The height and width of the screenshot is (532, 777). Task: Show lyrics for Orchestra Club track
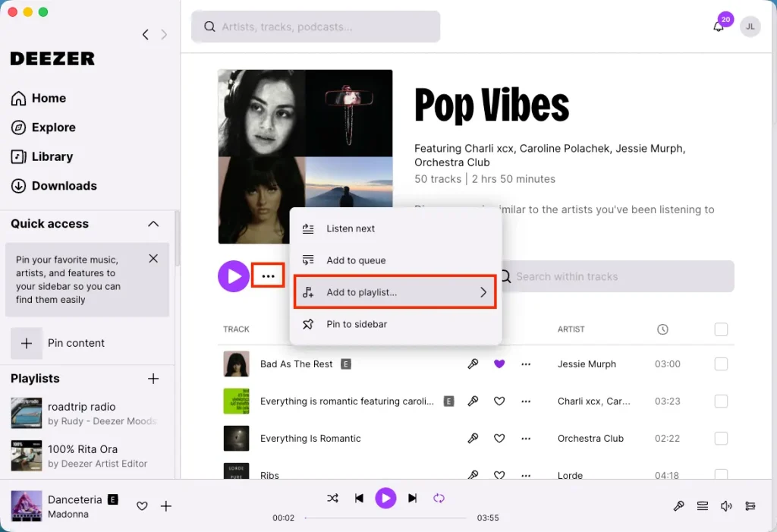[473, 439]
